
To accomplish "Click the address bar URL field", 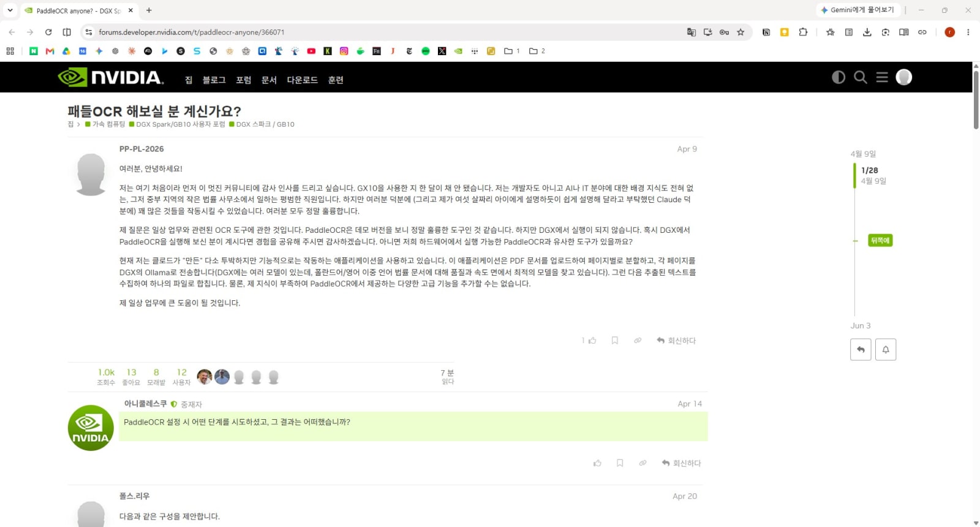I will coord(386,32).
